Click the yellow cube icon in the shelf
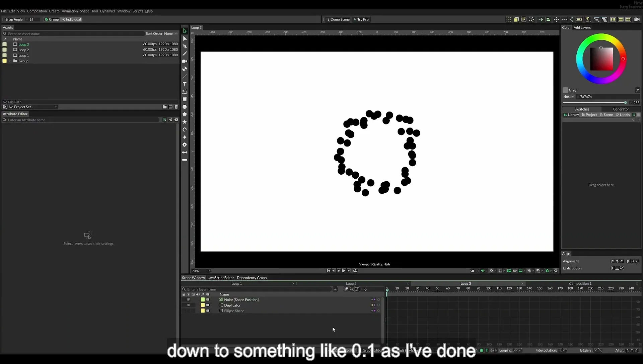Image resolution: width=643 pixels, height=364 pixels. pyautogui.click(x=516, y=19)
